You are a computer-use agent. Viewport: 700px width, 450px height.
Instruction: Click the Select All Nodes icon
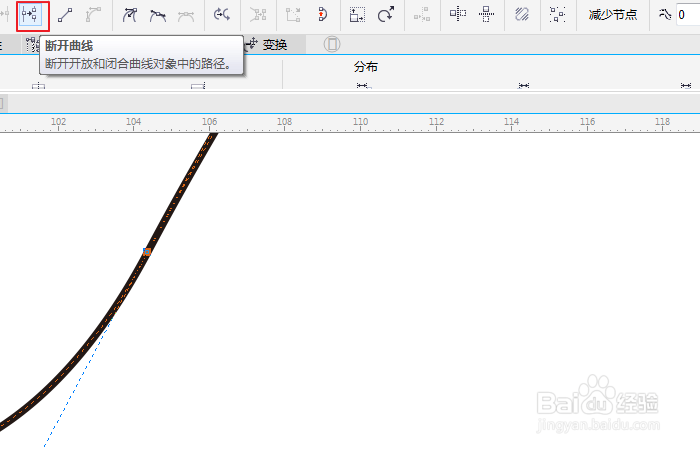(558, 15)
